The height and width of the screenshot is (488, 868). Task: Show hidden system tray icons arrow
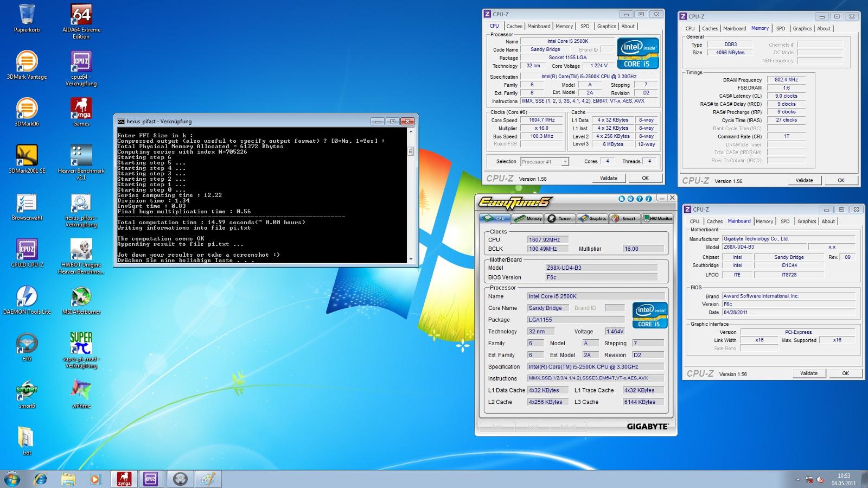click(x=798, y=480)
